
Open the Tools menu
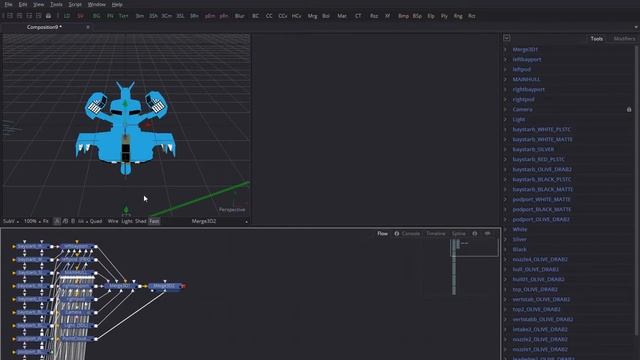[x=56, y=4]
